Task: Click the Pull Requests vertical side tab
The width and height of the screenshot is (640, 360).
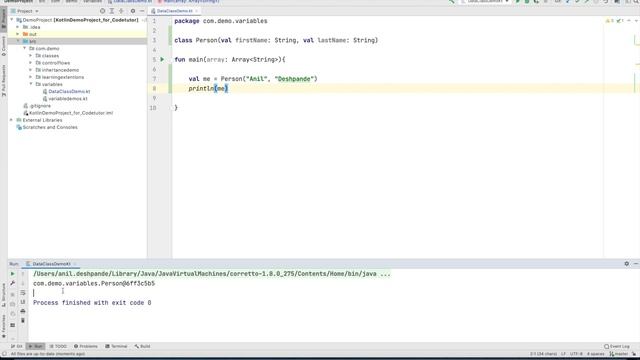Action: point(4,80)
